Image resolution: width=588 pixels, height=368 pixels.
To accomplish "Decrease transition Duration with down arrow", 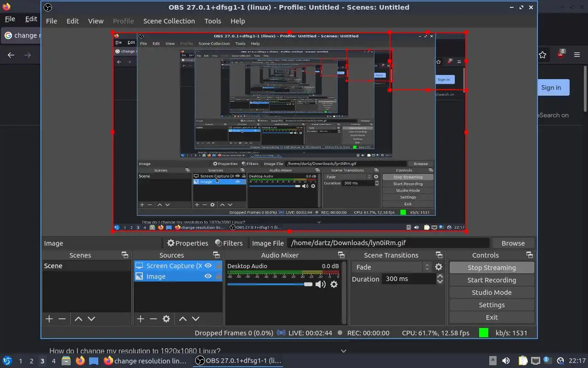I will 440,282.
